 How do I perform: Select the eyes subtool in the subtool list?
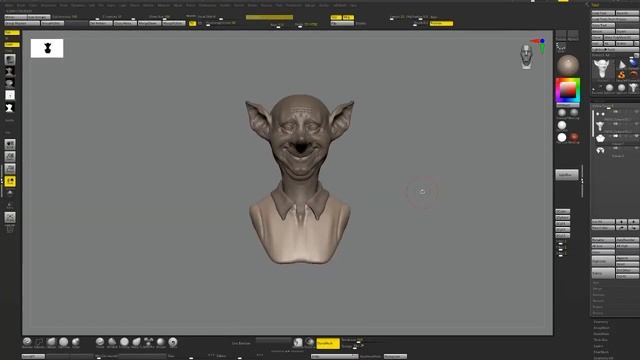coord(600,114)
